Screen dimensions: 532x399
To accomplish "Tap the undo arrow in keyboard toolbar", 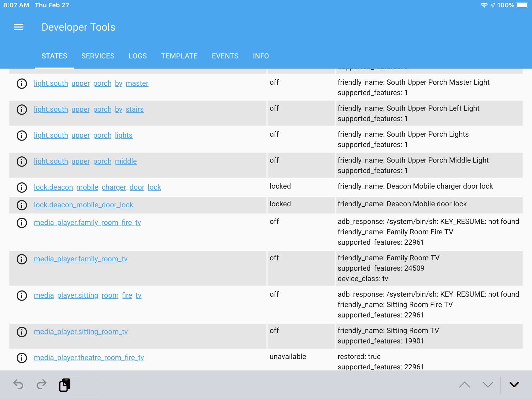I will (x=18, y=384).
